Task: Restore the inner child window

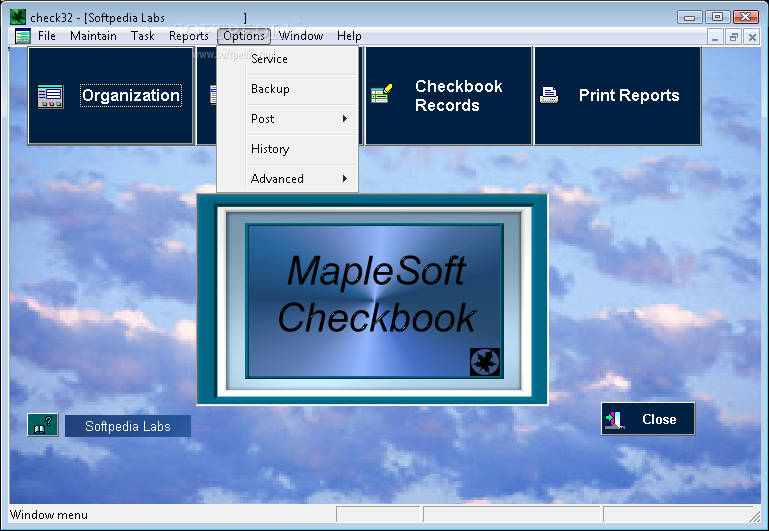Action: pos(734,37)
